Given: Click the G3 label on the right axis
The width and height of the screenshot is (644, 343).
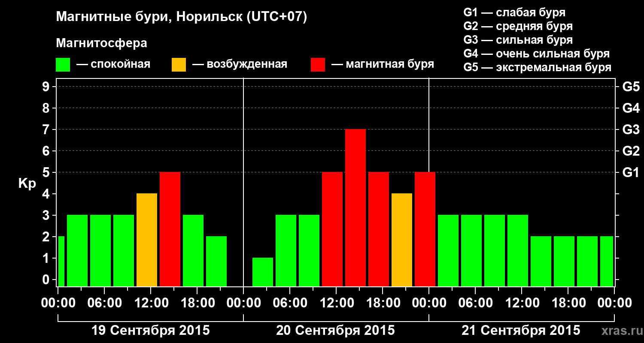Looking at the screenshot, I should (x=631, y=129).
